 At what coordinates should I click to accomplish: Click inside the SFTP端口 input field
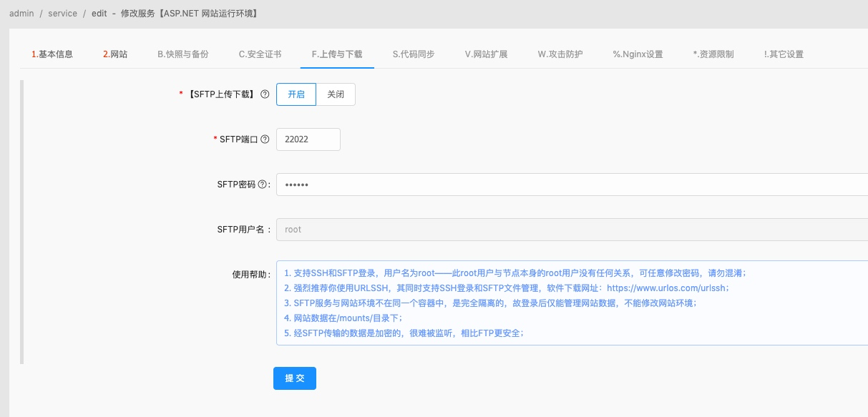[x=308, y=139]
